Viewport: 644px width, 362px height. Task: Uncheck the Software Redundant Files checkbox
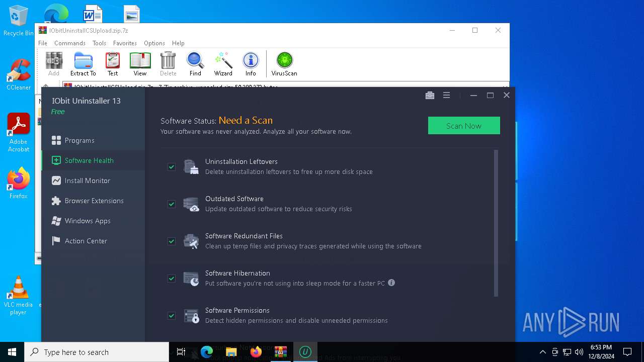click(x=172, y=241)
